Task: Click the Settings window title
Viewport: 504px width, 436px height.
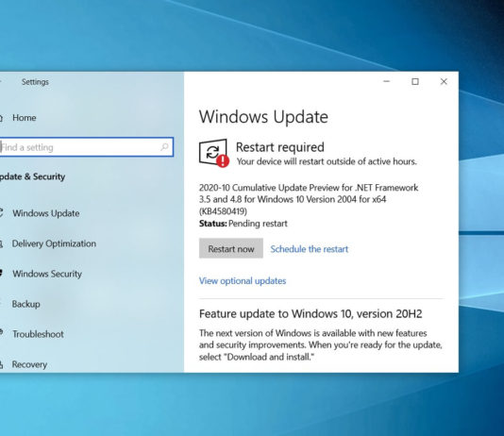Action: (x=35, y=82)
